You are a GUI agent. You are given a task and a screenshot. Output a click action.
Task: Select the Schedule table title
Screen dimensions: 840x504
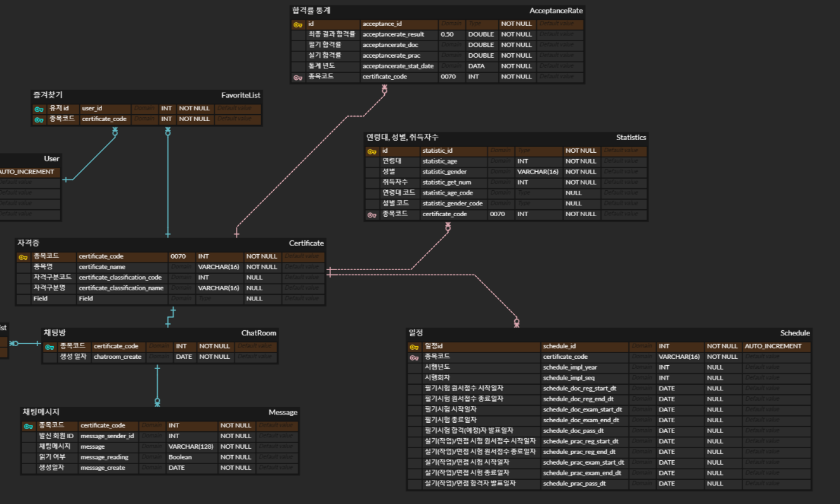pyautogui.click(x=795, y=333)
